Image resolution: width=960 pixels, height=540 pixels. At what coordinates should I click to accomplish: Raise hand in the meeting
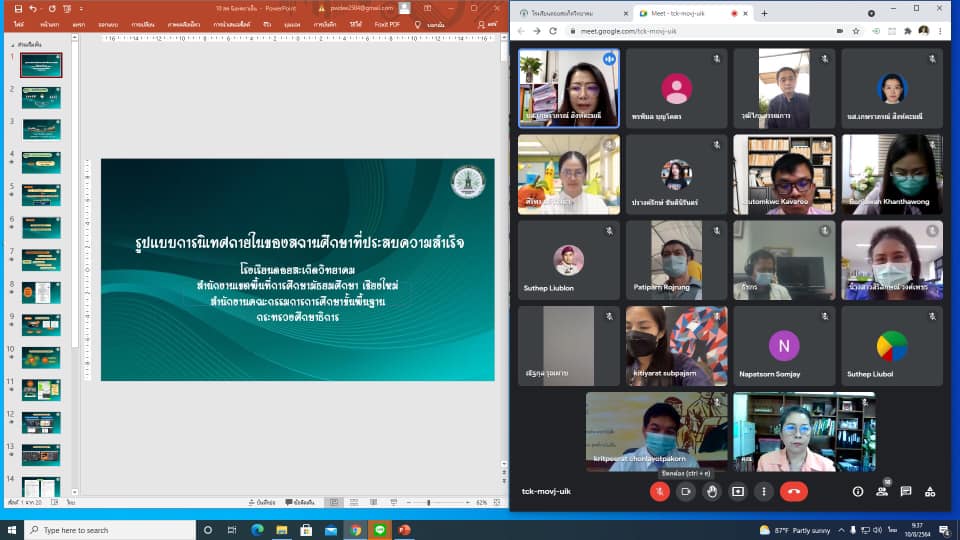point(712,491)
